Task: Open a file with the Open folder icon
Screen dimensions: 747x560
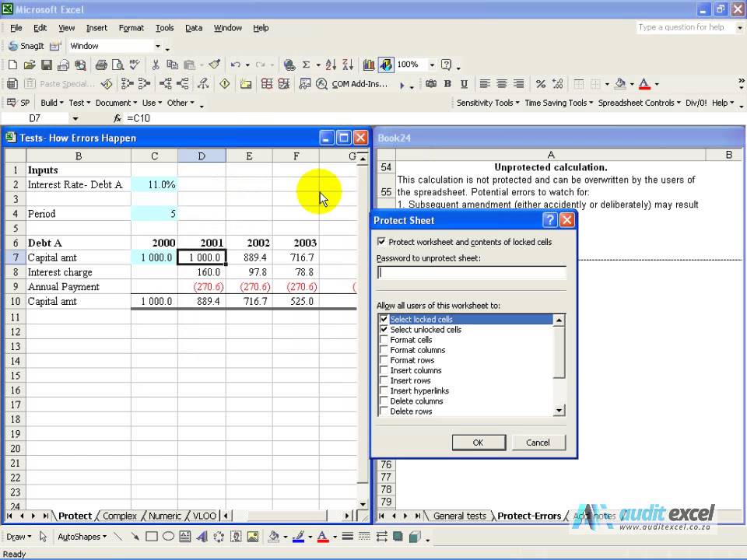Action: point(29,65)
